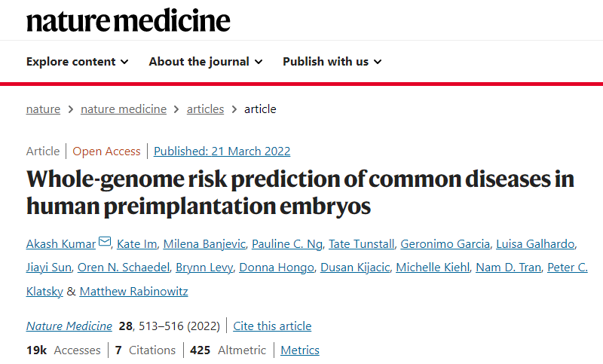Click Cite this article
This screenshot has width=603, height=364.
(272, 326)
